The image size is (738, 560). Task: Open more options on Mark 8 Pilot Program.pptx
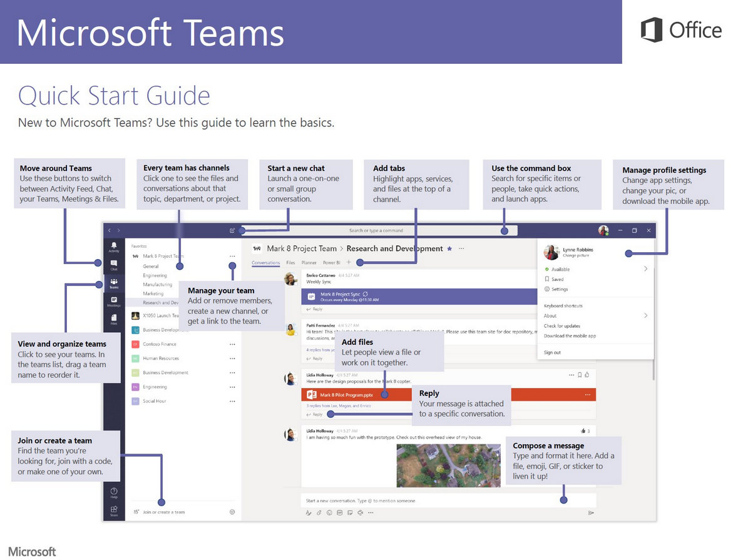click(587, 395)
